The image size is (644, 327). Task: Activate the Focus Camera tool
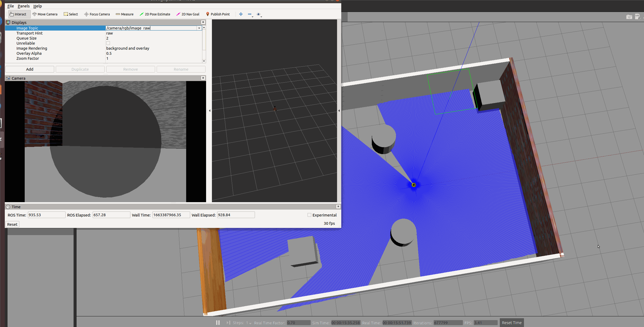coord(97,14)
